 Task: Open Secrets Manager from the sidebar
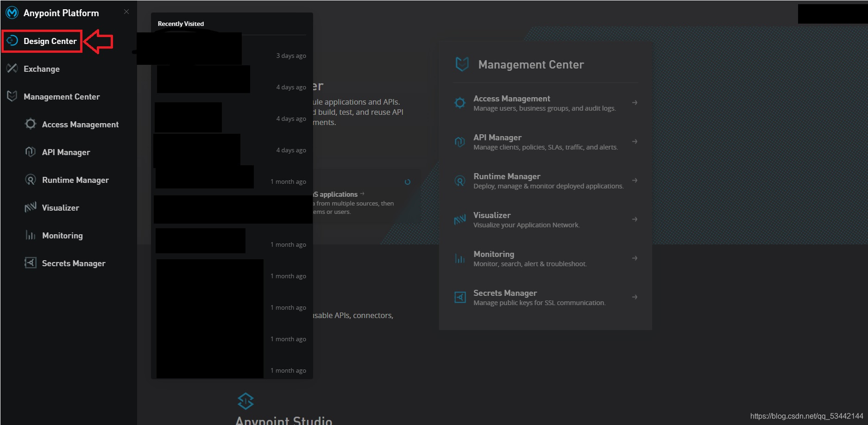(74, 263)
